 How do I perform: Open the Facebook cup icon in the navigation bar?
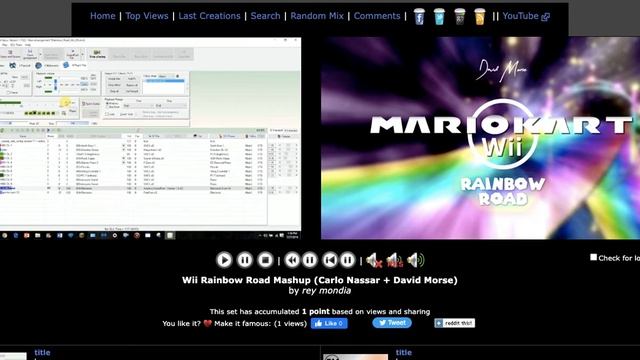(x=419, y=17)
